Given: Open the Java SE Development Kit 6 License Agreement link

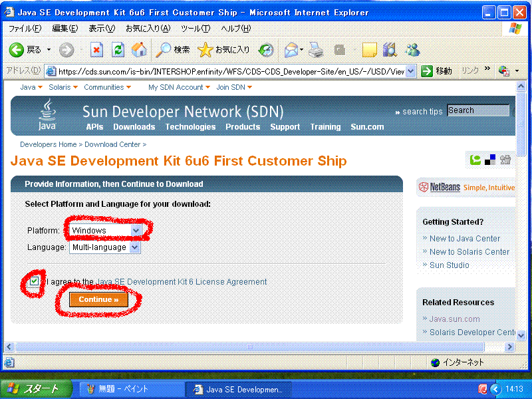Looking at the screenshot, I should pyautogui.click(x=182, y=281).
